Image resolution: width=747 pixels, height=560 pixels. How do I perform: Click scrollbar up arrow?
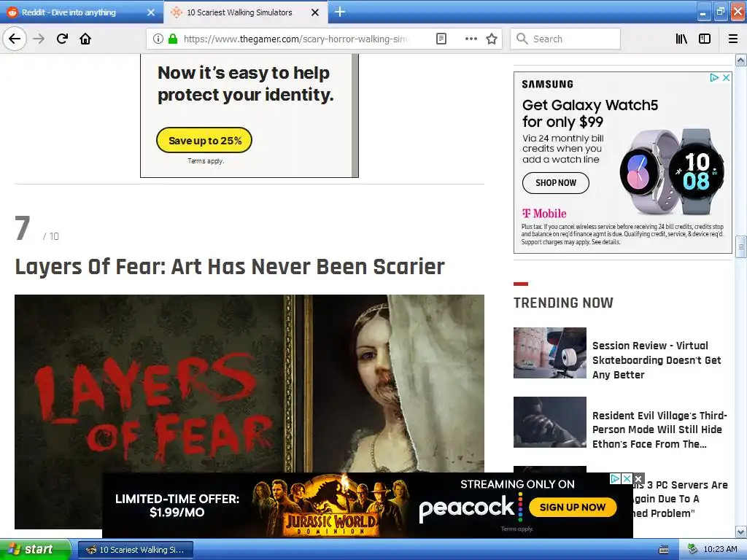tap(741, 60)
